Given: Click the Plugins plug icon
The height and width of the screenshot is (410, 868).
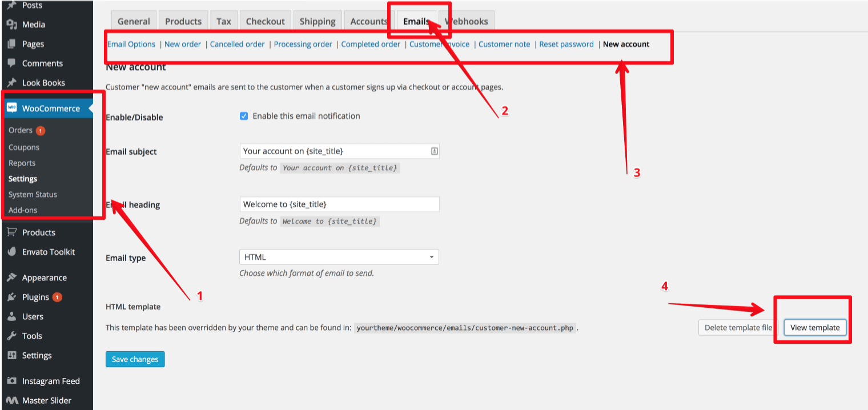Looking at the screenshot, I should click(11, 297).
